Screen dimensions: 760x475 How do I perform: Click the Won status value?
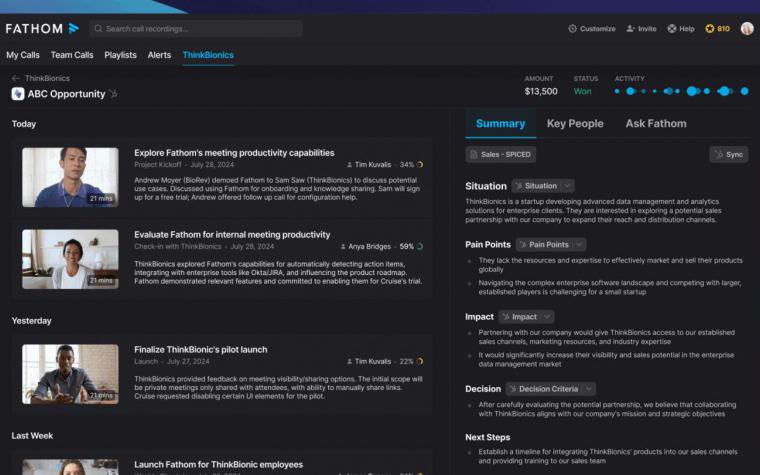[x=582, y=91]
